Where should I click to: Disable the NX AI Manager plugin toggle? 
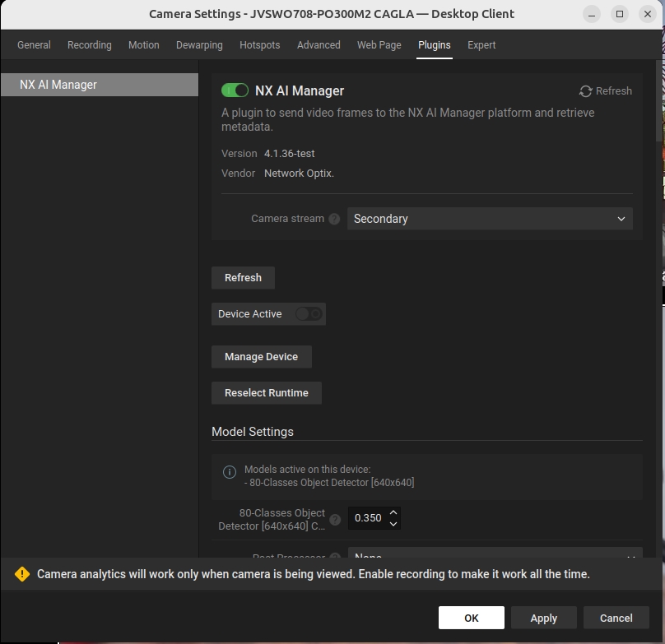coord(235,90)
